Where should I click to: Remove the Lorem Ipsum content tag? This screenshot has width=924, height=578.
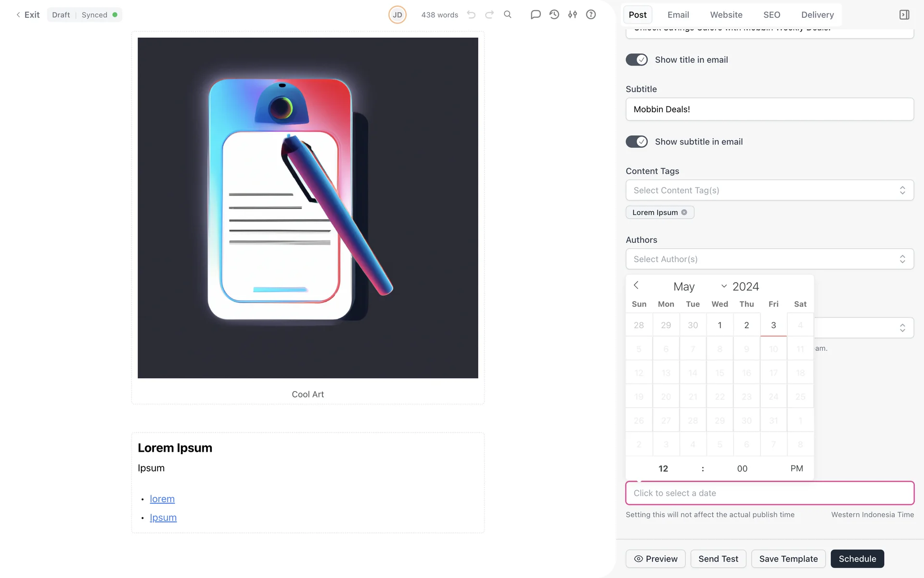coord(684,212)
